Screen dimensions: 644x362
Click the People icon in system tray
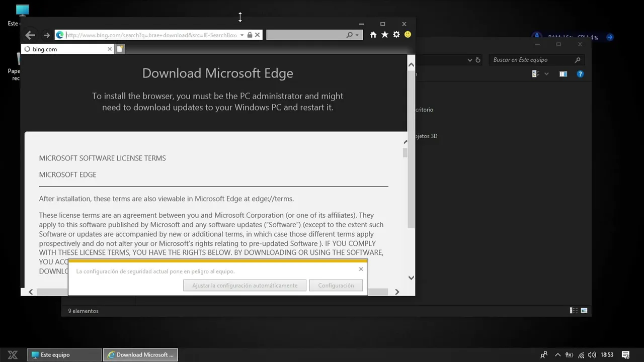click(x=544, y=354)
